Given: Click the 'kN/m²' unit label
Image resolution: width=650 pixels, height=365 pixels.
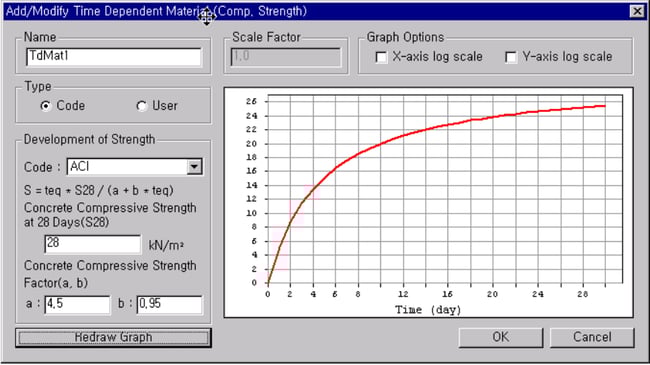Looking at the screenshot, I should [x=166, y=246].
